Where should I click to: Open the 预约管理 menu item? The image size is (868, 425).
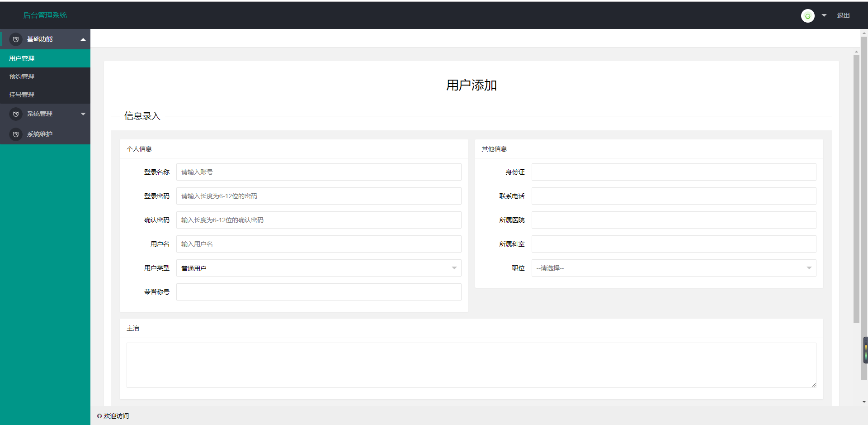[x=45, y=76]
